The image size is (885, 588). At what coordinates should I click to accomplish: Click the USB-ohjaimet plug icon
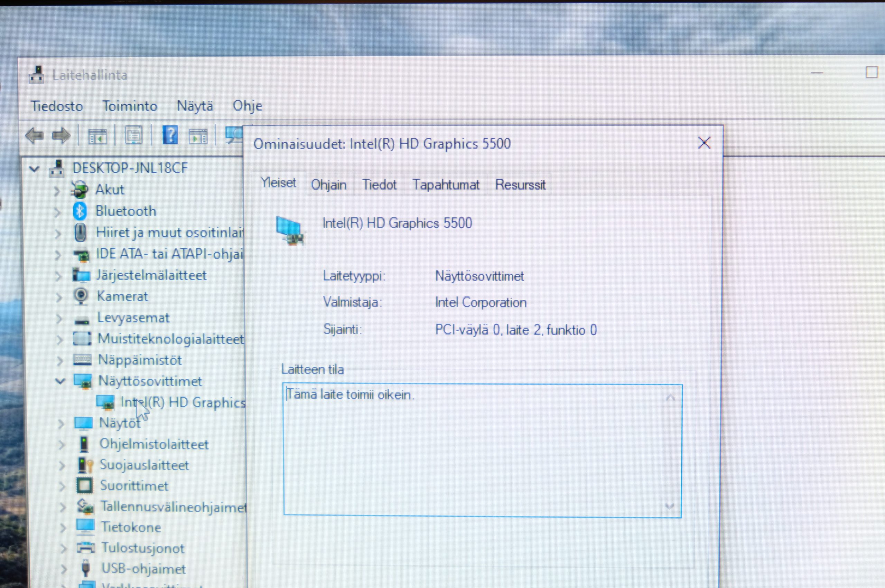tap(85, 568)
